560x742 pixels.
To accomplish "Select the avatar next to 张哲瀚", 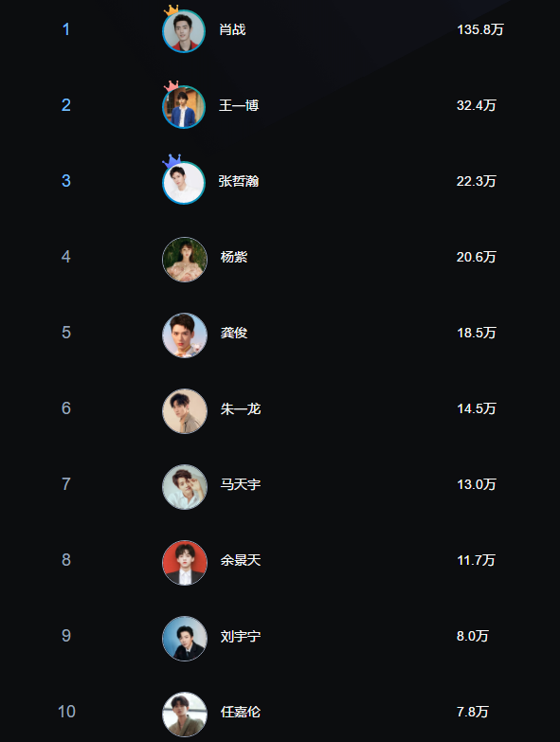I will click(x=184, y=183).
